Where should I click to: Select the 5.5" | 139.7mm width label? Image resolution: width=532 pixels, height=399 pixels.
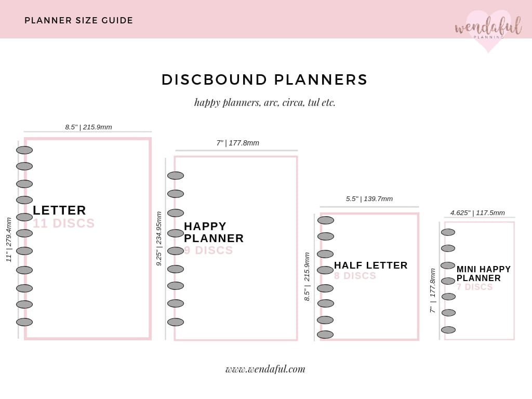pyautogui.click(x=369, y=198)
